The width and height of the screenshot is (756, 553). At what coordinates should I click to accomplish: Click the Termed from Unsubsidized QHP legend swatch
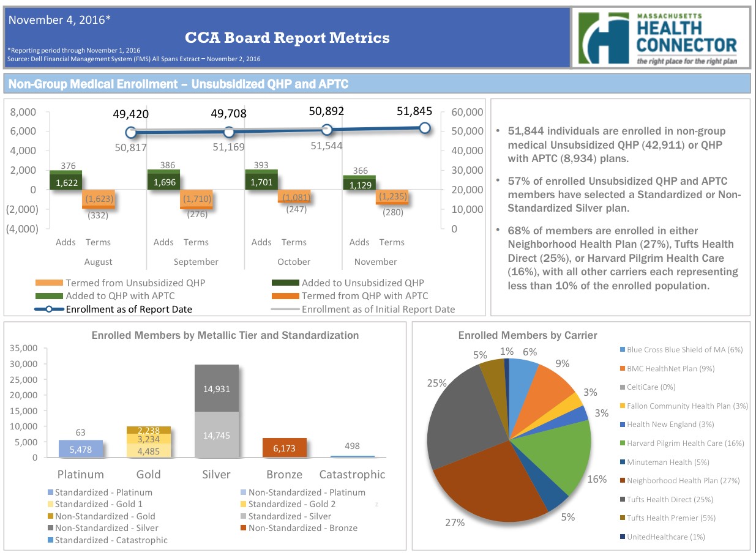tap(50, 283)
